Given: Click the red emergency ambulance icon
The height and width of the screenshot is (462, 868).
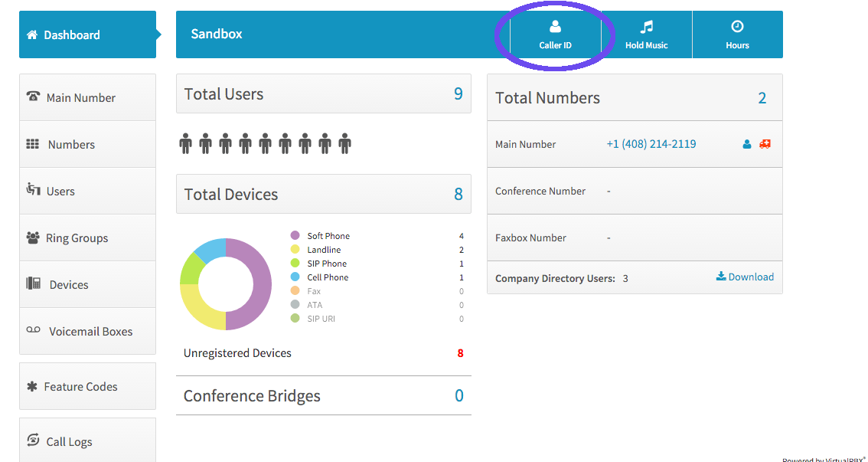Looking at the screenshot, I should click(765, 144).
